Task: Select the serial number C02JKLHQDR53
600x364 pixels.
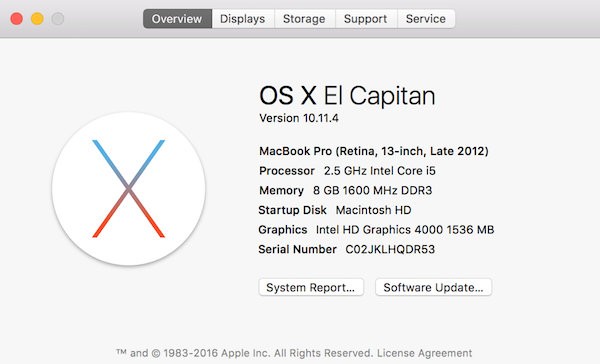Action: (x=390, y=249)
